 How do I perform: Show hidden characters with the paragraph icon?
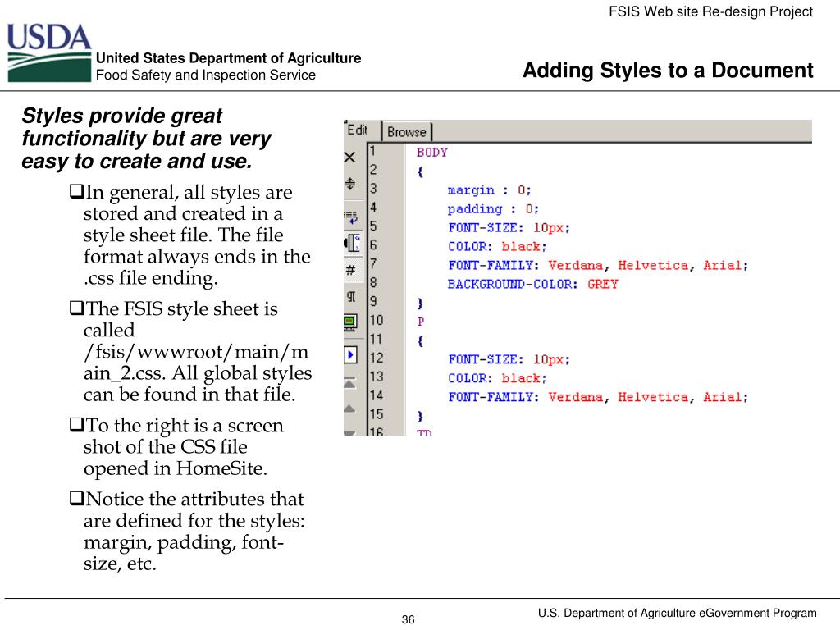point(351,296)
